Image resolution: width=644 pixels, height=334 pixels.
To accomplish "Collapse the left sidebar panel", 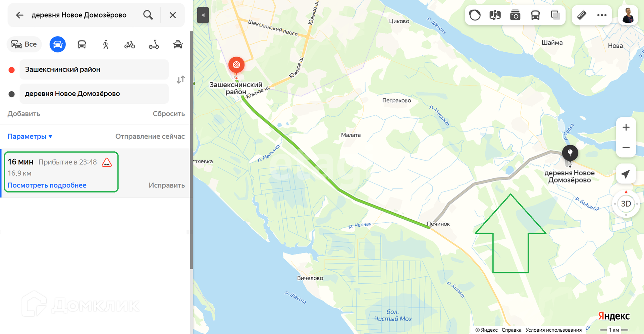I will click(x=203, y=15).
